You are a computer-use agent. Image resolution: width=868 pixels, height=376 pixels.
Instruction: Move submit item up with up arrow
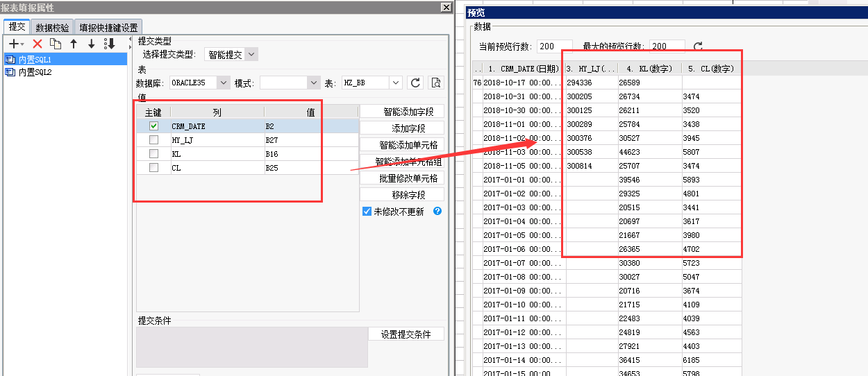74,44
